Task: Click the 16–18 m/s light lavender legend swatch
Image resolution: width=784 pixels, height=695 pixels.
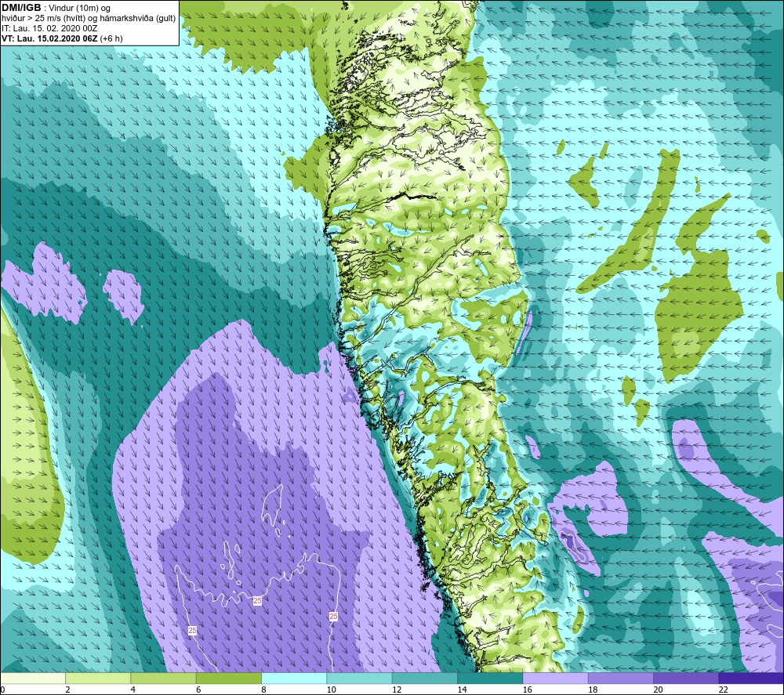Action: point(555,678)
